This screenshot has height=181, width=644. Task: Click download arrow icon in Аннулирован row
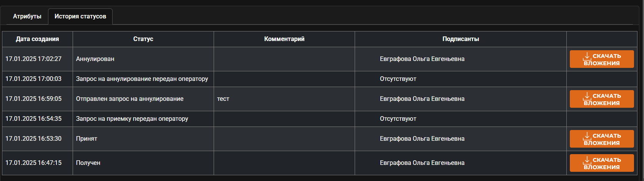587,56
